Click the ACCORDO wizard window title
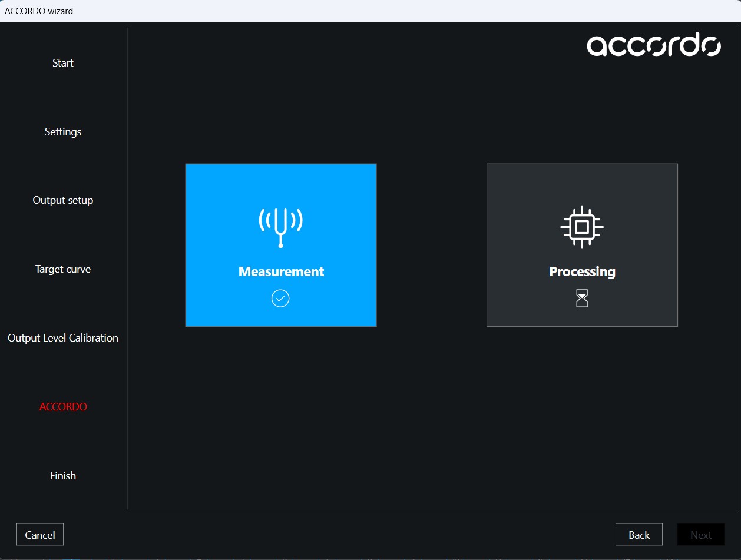741x560 pixels. click(39, 11)
